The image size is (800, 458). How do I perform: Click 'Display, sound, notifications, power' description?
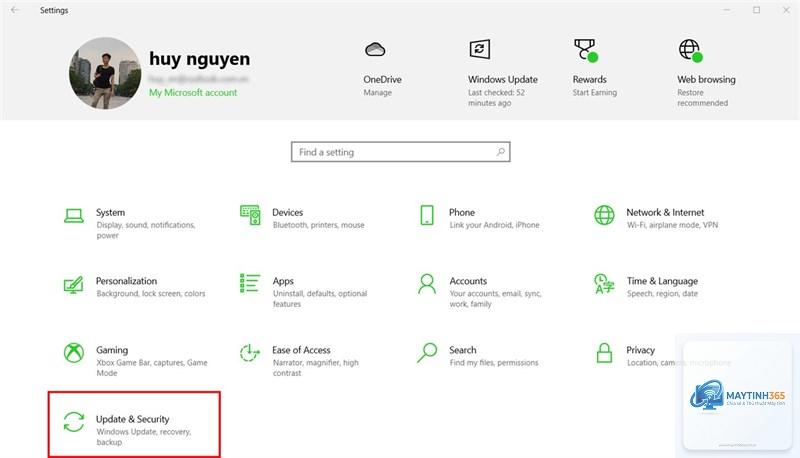146,230
